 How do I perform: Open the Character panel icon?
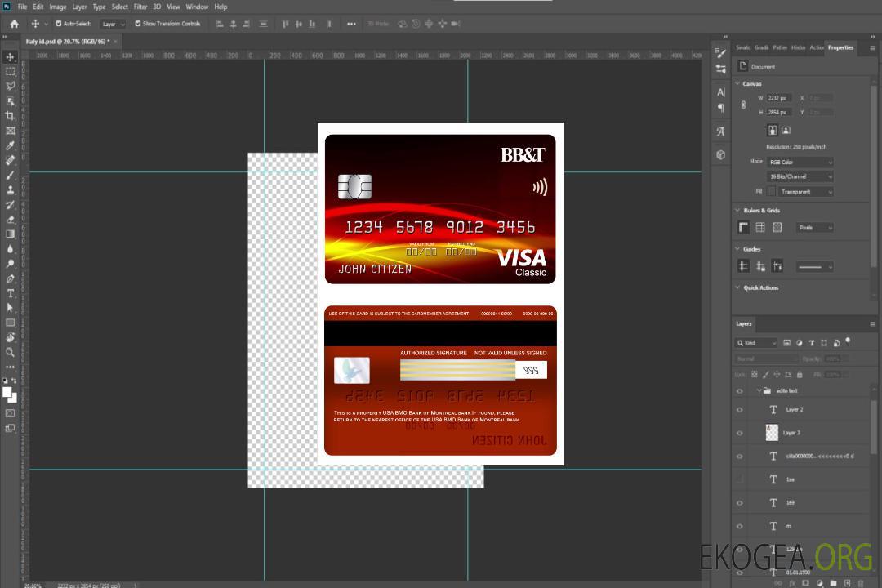coord(720,91)
